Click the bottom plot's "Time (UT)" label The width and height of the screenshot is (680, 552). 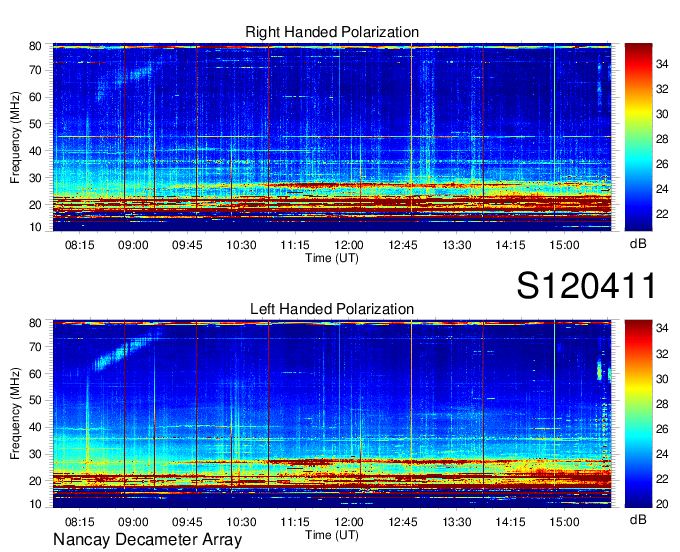pyautogui.click(x=332, y=535)
